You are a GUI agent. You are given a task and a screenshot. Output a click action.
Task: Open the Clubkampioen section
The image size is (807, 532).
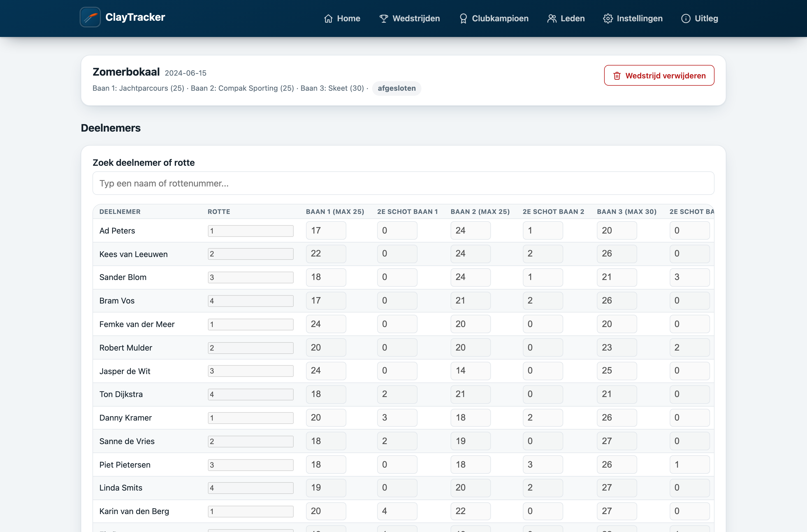click(494, 19)
